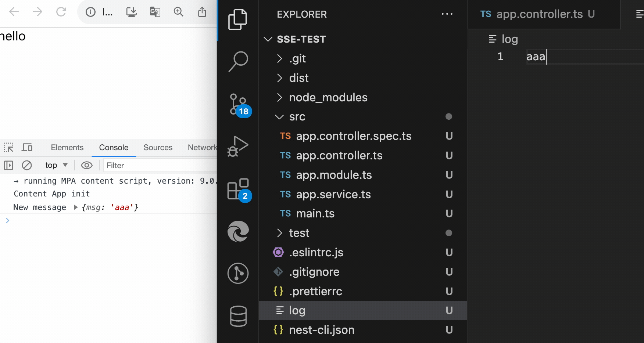Switch to the Elements tab in DevTools
This screenshot has width=644, height=343.
coord(67,148)
